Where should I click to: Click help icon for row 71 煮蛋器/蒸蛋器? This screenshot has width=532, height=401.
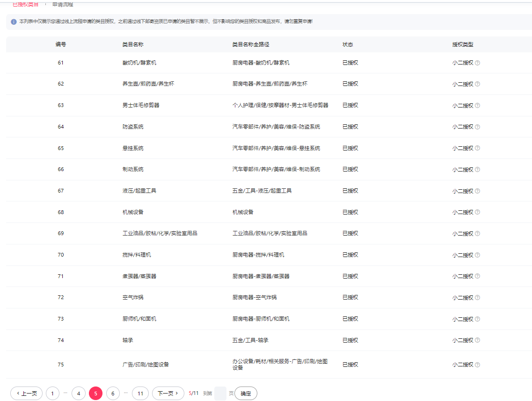coord(477,277)
